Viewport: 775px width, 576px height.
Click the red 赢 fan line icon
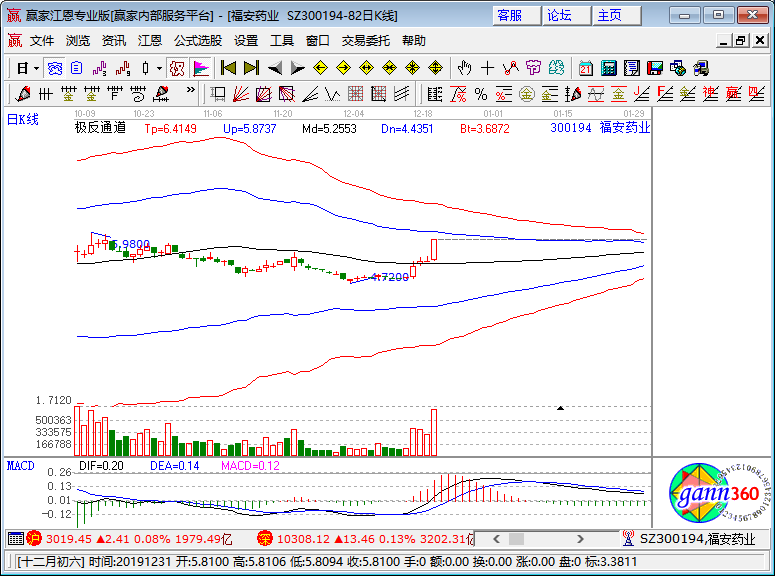[x=733, y=93]
